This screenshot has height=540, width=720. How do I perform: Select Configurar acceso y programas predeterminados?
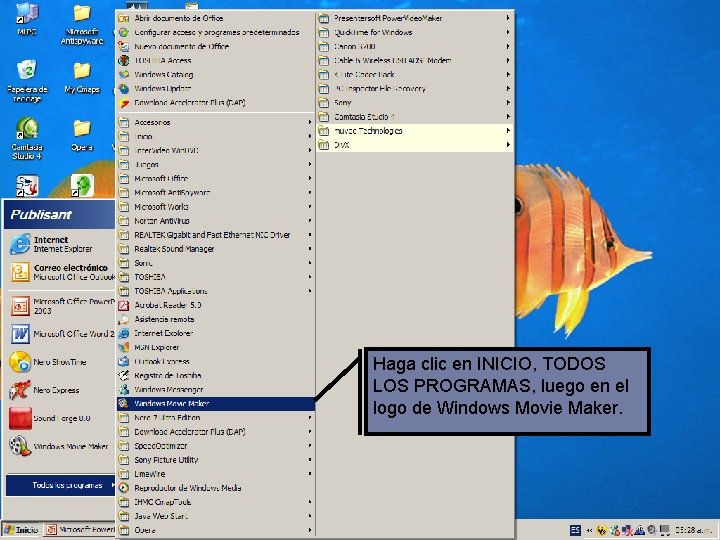[x=216, y=33]
